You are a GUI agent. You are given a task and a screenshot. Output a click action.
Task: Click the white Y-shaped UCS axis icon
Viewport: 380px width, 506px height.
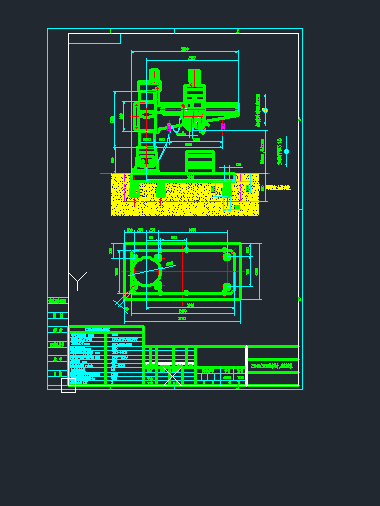(x=78, y=281)
